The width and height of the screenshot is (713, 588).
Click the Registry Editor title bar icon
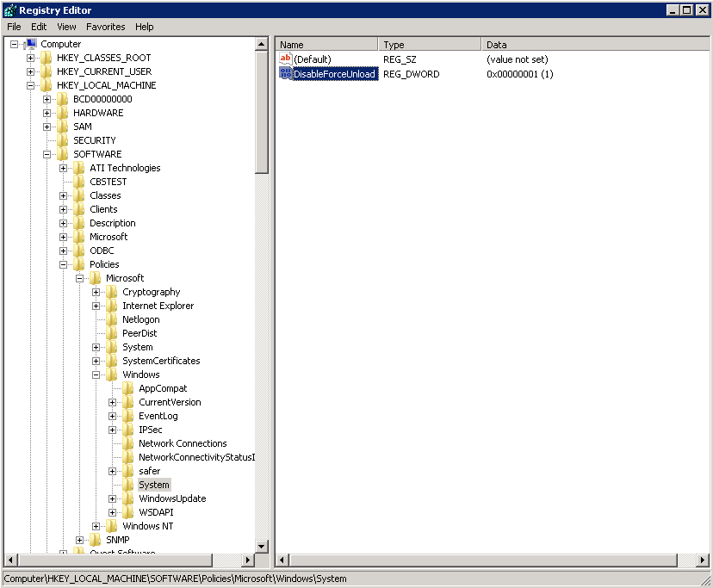(x=9, y=10)
